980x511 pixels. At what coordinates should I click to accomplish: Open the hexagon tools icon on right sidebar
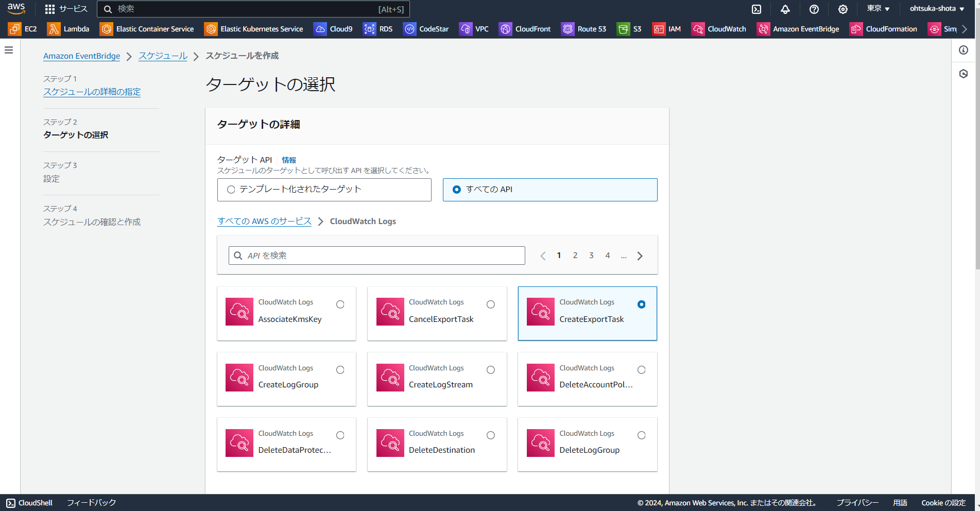[x=964, y=74]
